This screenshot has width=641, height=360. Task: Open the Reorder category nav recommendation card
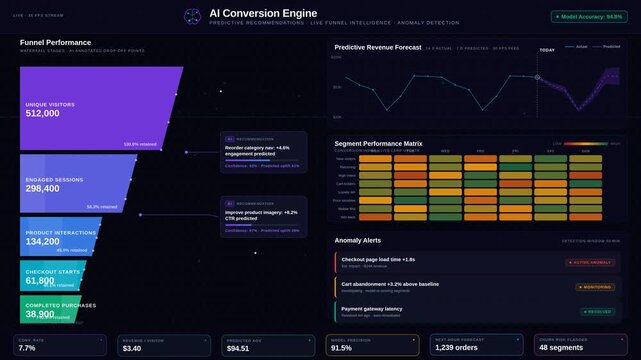point(264,152)
